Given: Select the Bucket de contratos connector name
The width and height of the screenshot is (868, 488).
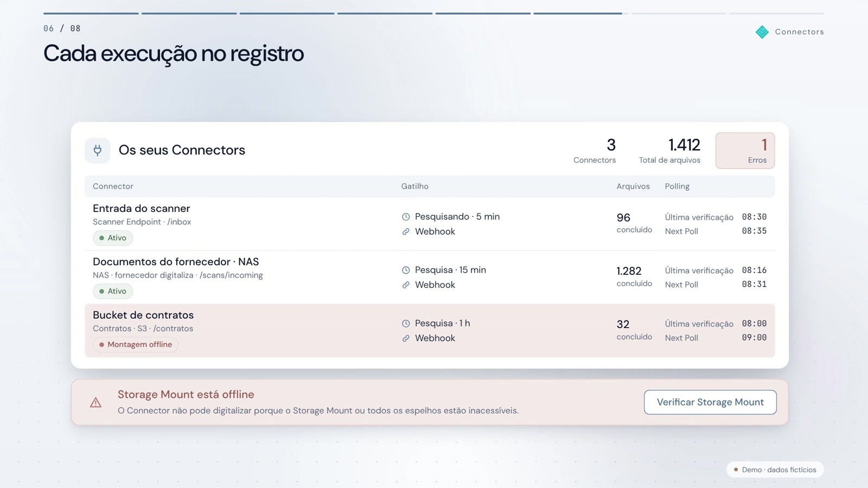Looking at the screenshot, I should [x=143, y=315].
